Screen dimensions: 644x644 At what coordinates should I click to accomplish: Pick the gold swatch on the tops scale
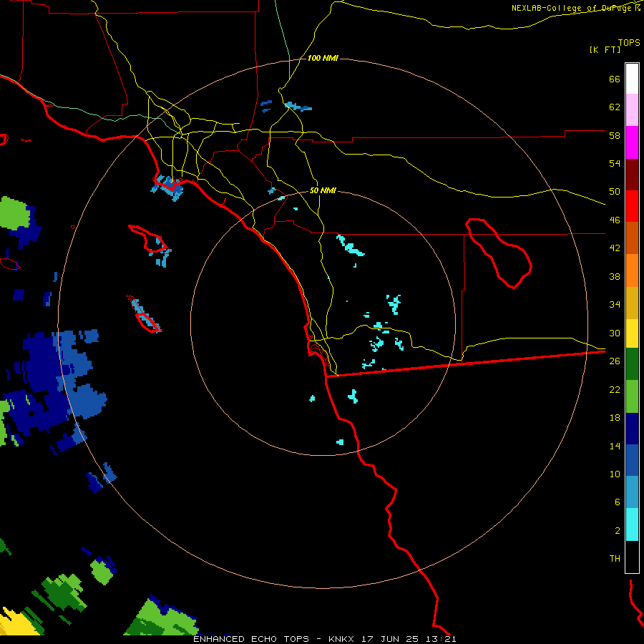[632, 303]
